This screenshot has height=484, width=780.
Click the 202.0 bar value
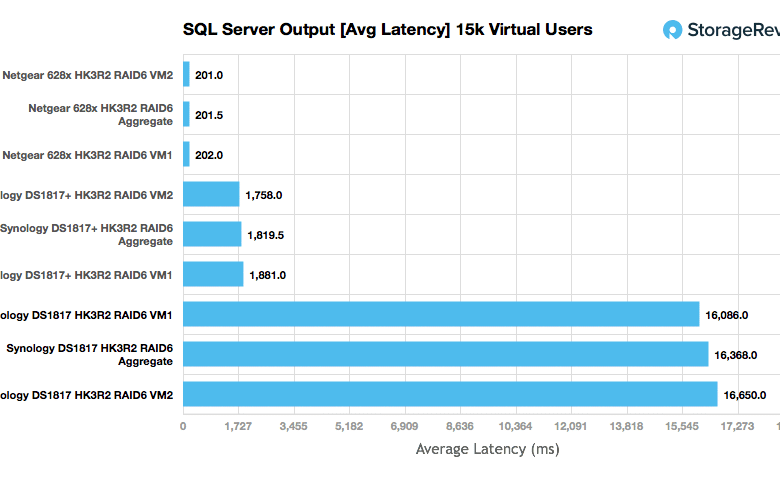(209, 155)
